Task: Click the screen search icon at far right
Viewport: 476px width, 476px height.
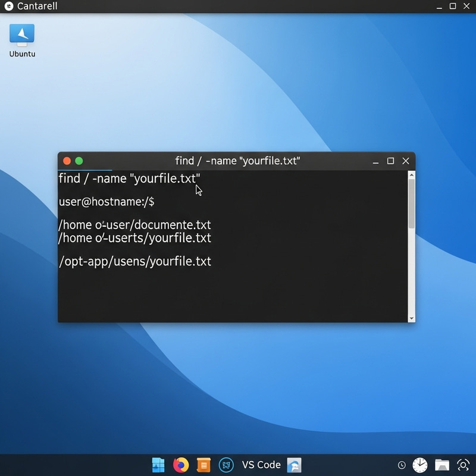Action: [x=462, y=464]
